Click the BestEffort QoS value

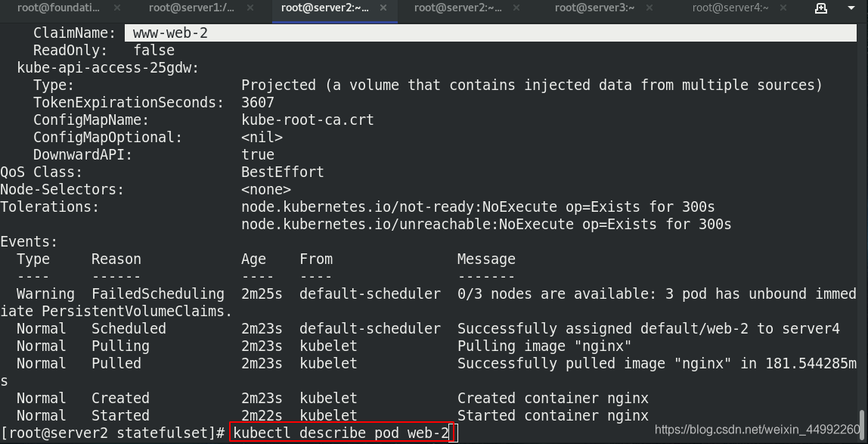point(283,172)
